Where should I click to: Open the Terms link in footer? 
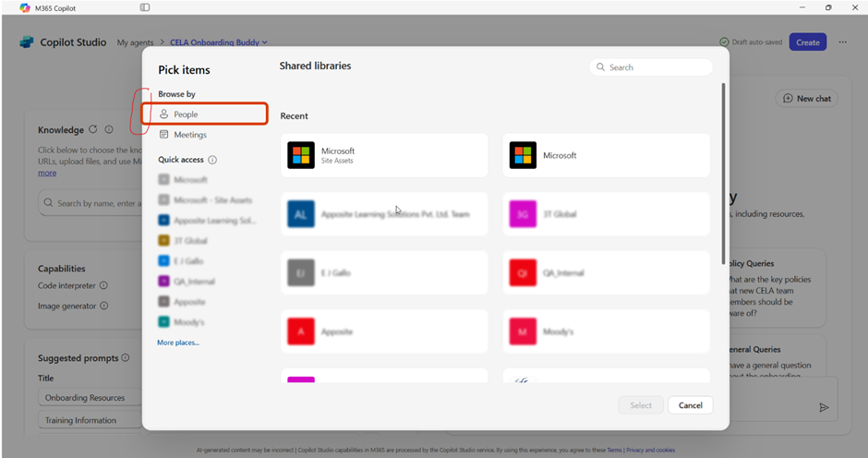[x=614, y=451]
